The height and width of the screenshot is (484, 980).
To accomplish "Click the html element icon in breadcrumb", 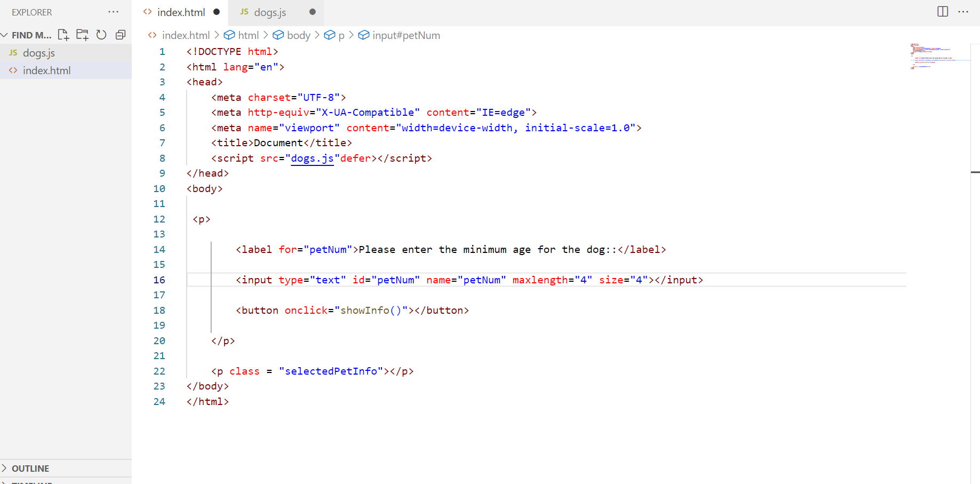I will click(229, 35).
